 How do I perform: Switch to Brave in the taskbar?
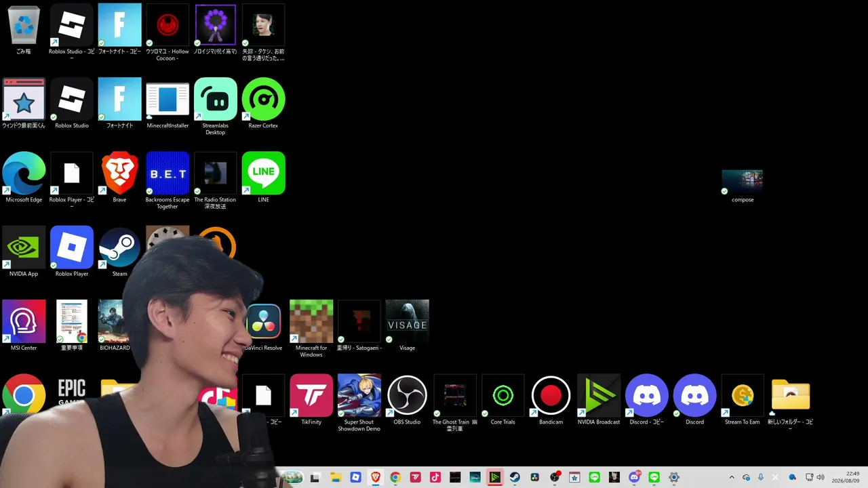click(x=376, y=477)
